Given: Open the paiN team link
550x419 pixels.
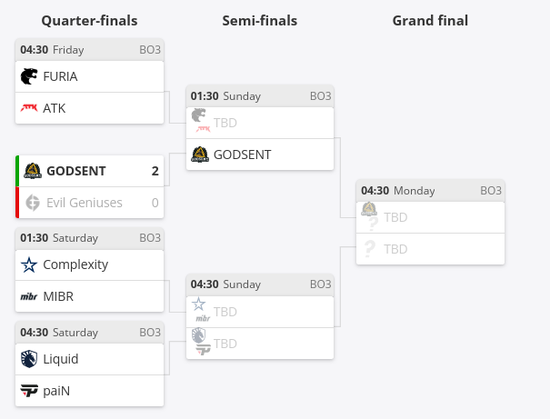Looking at the screenshot, I should tap(56, 391).
